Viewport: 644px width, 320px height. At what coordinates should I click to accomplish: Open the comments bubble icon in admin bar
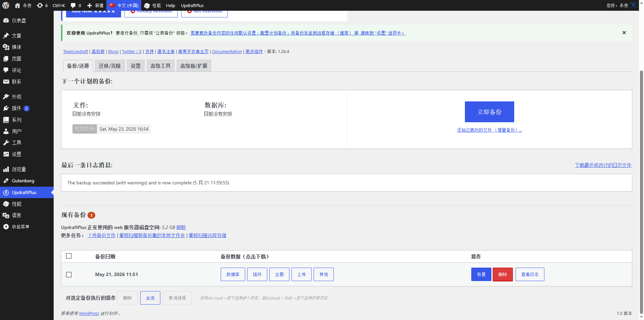73,5
